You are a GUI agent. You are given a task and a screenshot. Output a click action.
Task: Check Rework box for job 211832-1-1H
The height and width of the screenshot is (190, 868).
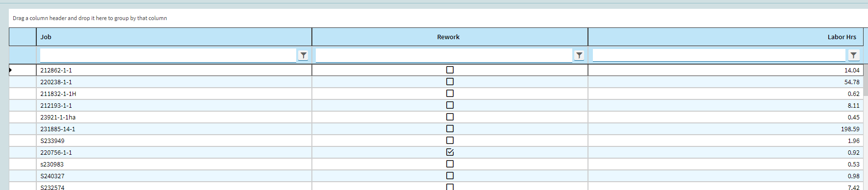450,94
